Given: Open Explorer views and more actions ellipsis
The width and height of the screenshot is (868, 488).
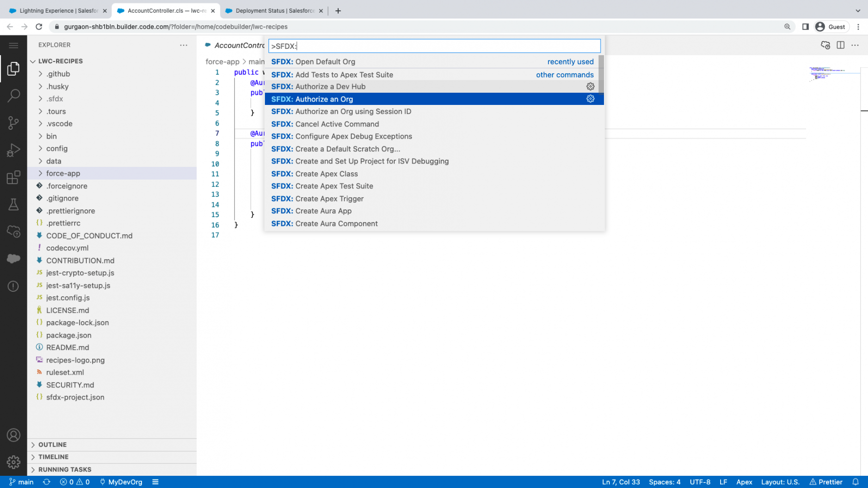Looking at the screenshot, I should [183, 45].
